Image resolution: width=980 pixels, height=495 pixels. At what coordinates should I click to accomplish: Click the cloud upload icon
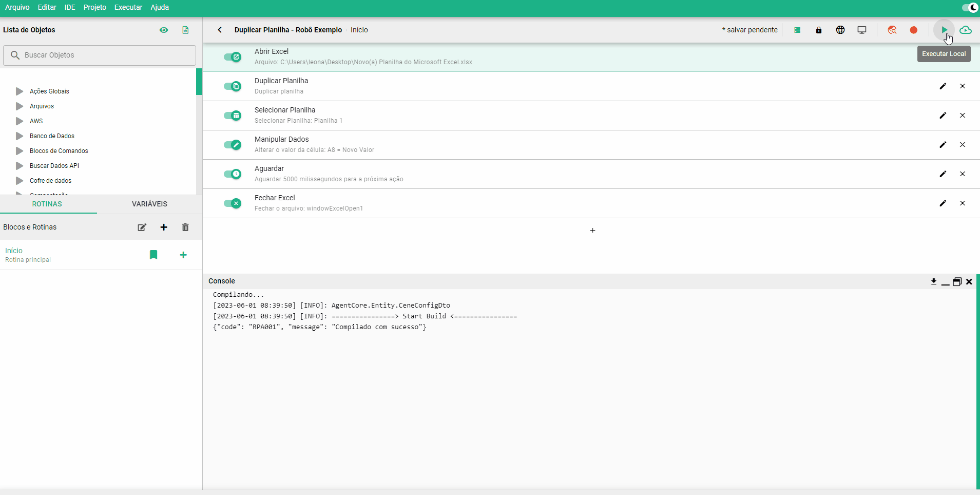click(966, 30)
